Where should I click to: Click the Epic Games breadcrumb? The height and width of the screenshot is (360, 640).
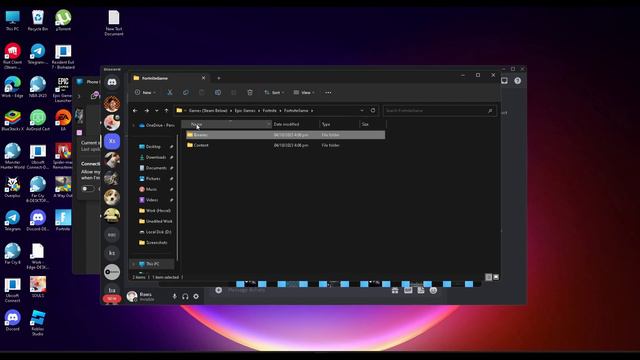coord(245,111)
